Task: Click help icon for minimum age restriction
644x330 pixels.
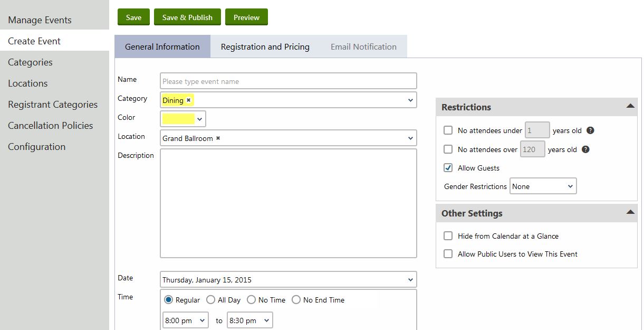Action: [591, 130]
